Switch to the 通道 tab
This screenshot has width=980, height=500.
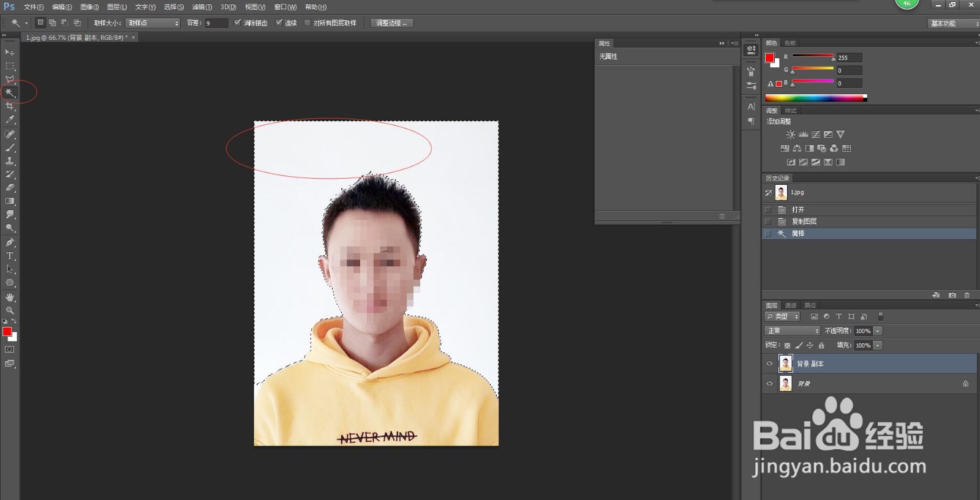click(x=791, y=305)
